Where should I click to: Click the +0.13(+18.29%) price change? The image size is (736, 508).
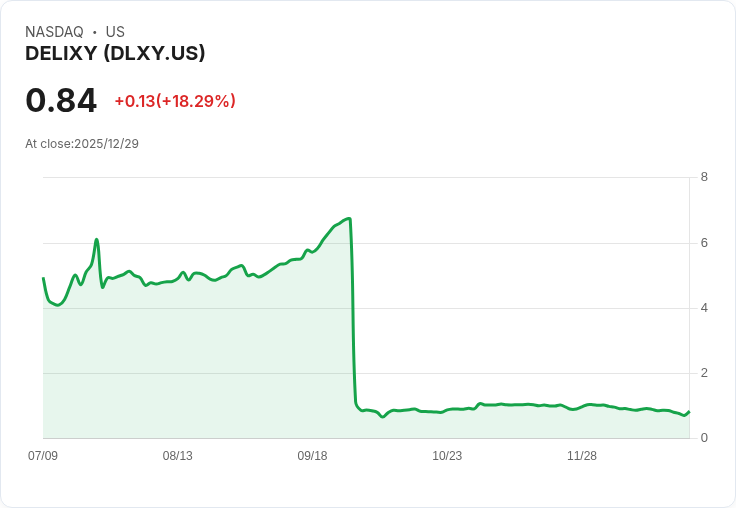(175, 101)
